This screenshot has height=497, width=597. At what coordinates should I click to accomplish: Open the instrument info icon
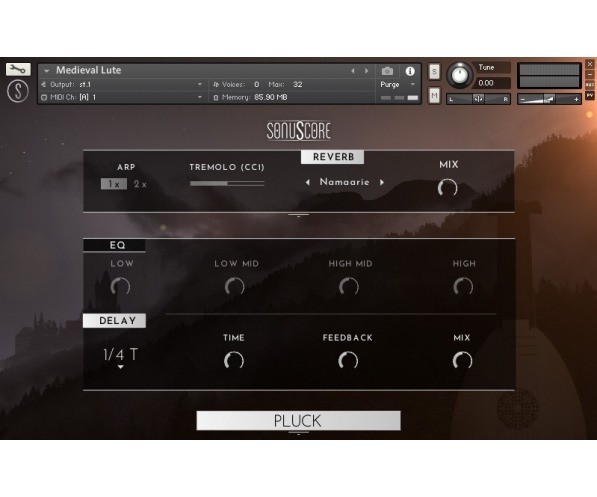(x=410, y=71)
